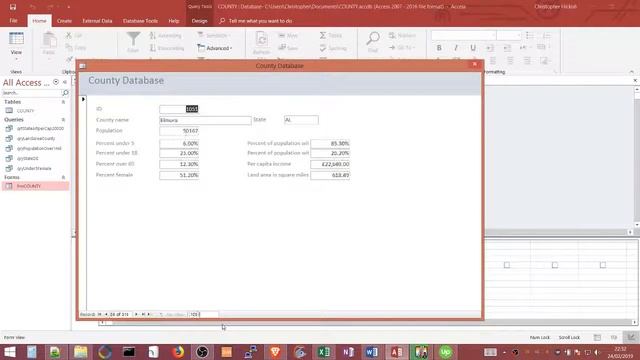The width and height of the screenshot is (640, 360).
Task: Open the File tab
Action: pyautogui.click(x=13, y=21)
